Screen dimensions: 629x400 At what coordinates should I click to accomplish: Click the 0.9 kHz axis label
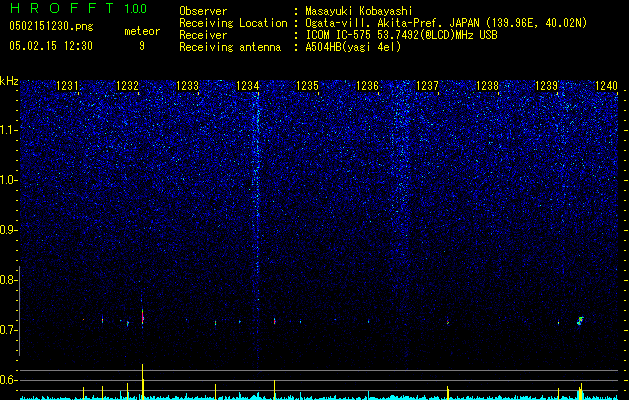point(8,230)
